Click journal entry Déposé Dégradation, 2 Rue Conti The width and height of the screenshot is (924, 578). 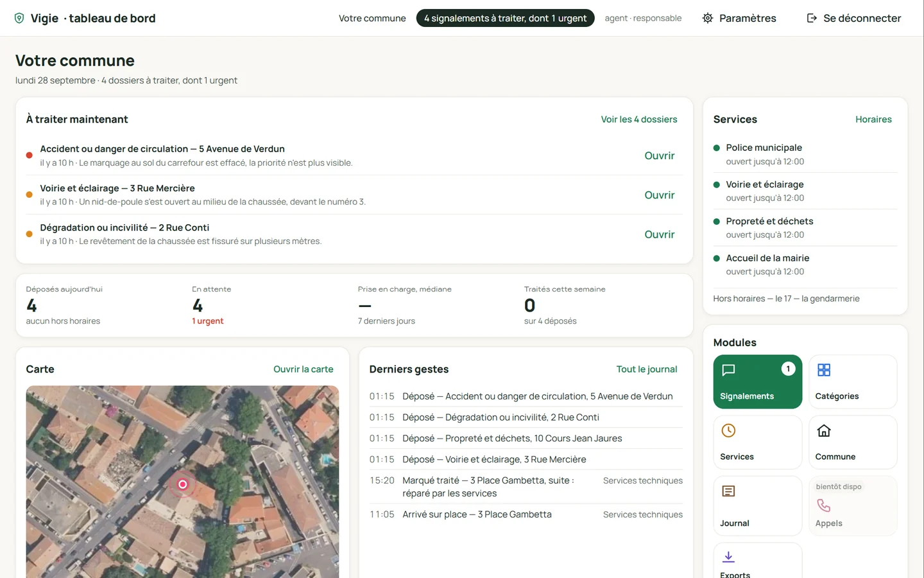pyautogui.click(x=526, y=417)
